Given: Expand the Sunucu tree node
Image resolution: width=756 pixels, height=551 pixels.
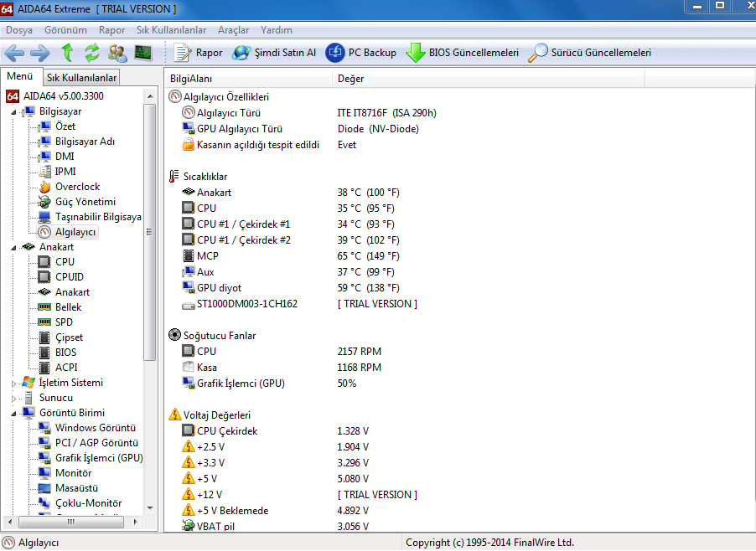Looking at the screenshot, I should point(13,399).
